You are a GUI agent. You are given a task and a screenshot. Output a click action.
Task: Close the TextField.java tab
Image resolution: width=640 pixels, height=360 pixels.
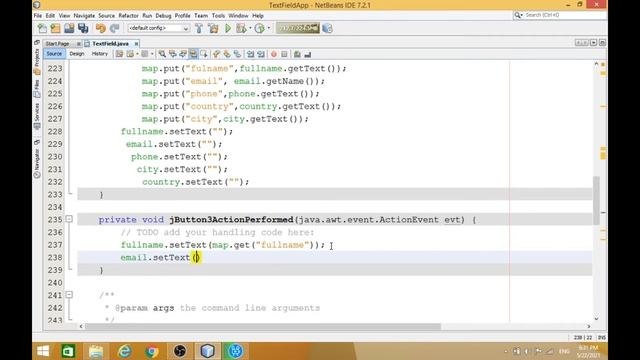point(136,44)
